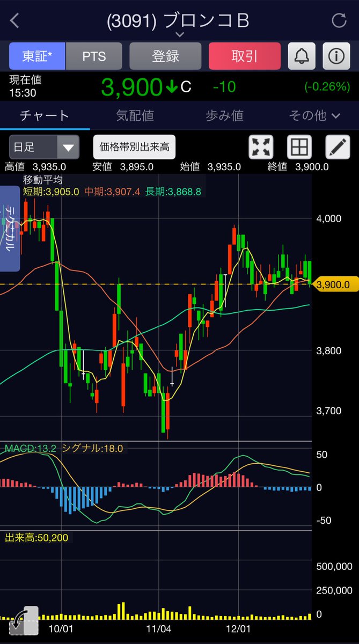Open the four-pane chart layout icon

pos(299,147)
